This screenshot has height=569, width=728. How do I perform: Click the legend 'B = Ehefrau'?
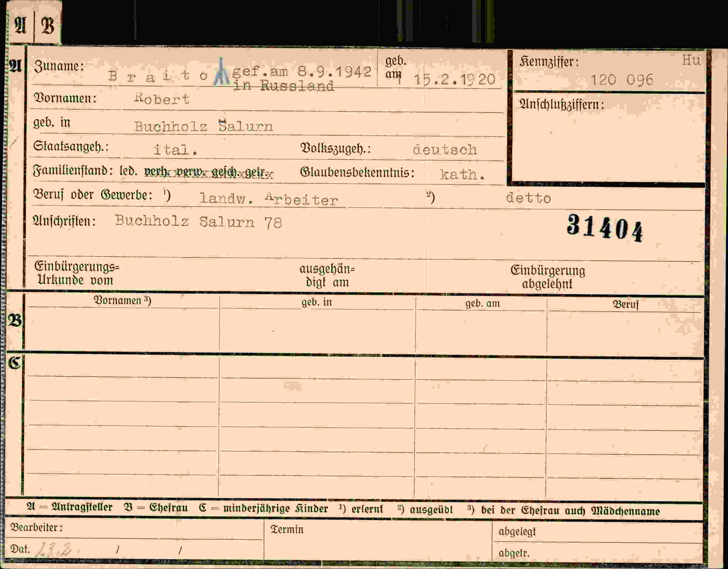pyautogui.click(x=156, y=508)
